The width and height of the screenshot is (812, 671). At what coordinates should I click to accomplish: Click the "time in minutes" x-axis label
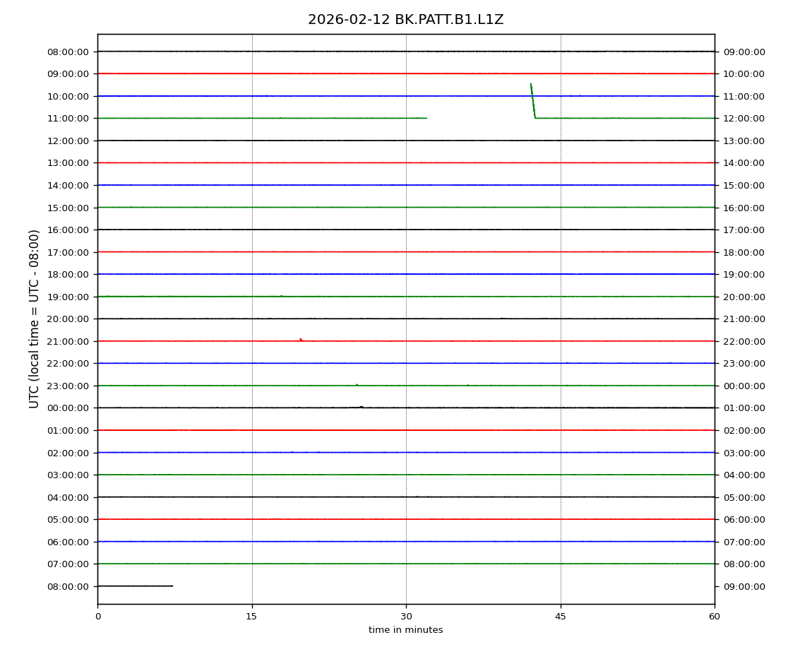coord(405,630)
